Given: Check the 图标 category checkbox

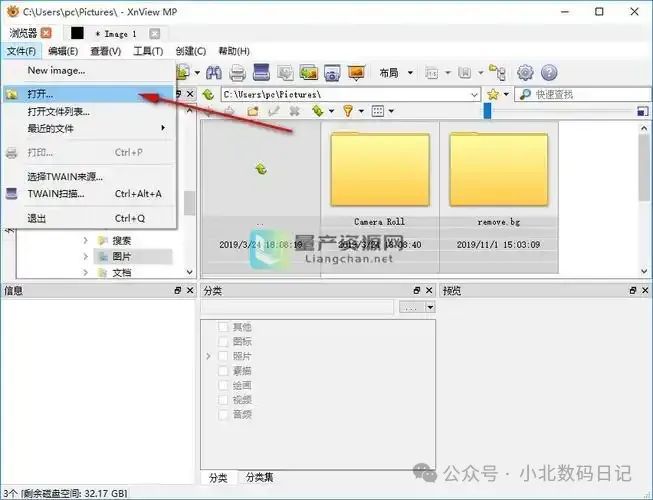Looking at the screenshot, I should tap(224, 342).
